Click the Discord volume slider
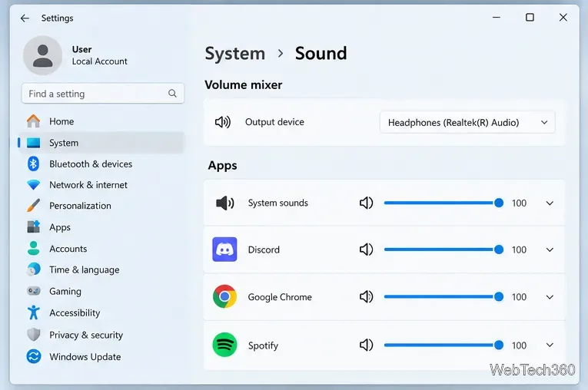The width and height of the screenshot is (588, 390). pos(443,250)
